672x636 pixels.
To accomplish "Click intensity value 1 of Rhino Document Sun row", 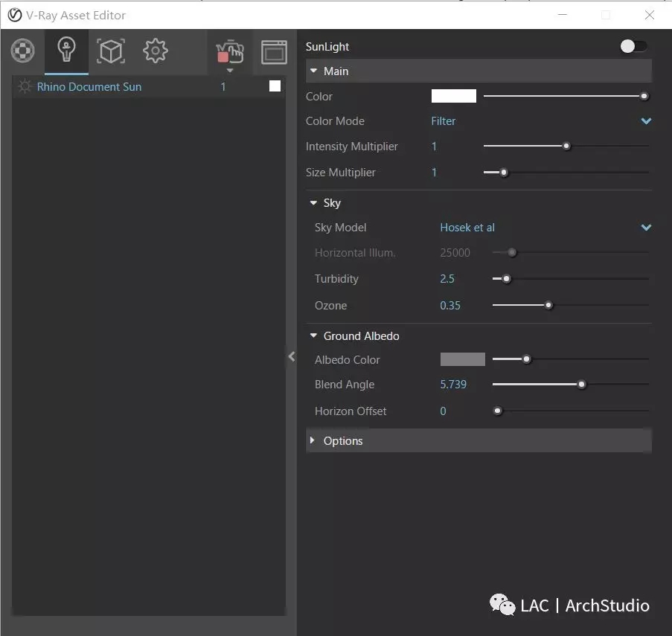I will (223, 87).
